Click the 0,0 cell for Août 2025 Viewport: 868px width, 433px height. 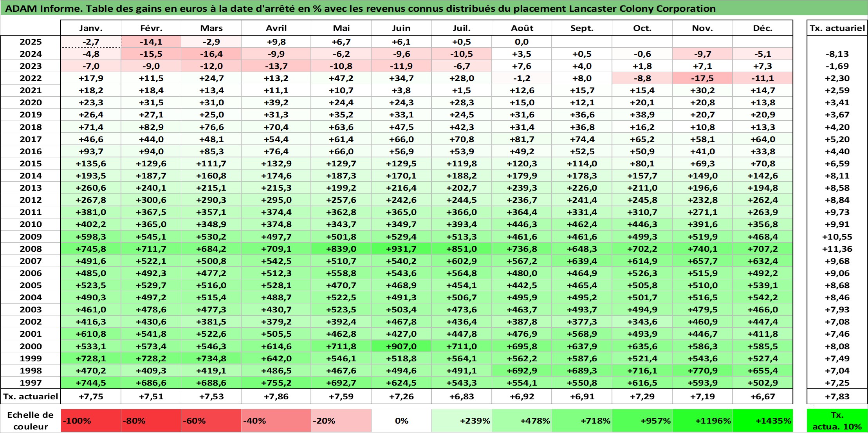tap(522, 42)
